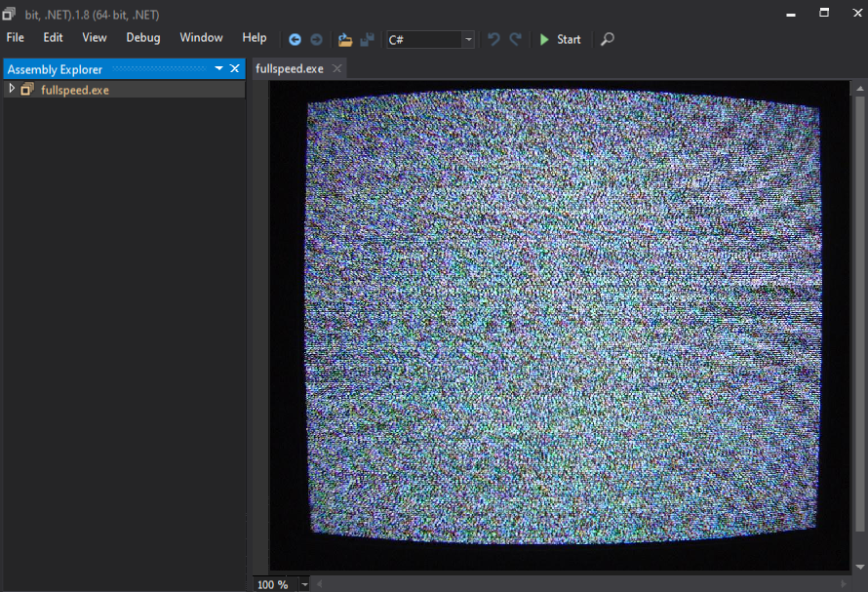Image resolution: width=868 pixels, height=592 pixels.
Task: Open the Assembly Explorer panel options arrow
Action: click(x=218, y=68)
